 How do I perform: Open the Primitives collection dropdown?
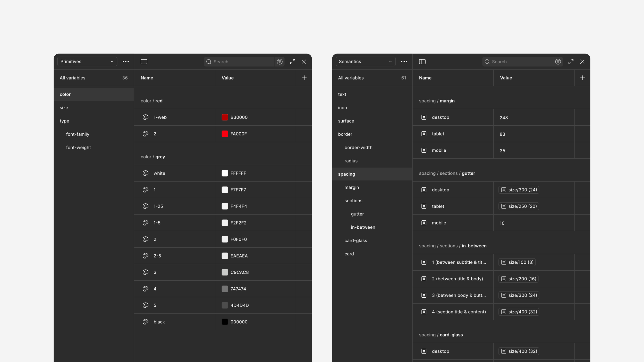coord(87,62)
